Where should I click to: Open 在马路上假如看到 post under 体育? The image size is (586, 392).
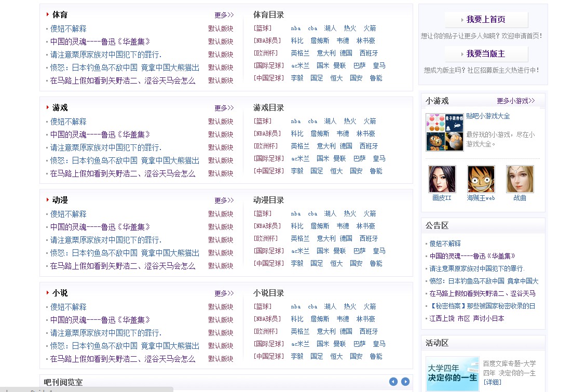[122, 80]
